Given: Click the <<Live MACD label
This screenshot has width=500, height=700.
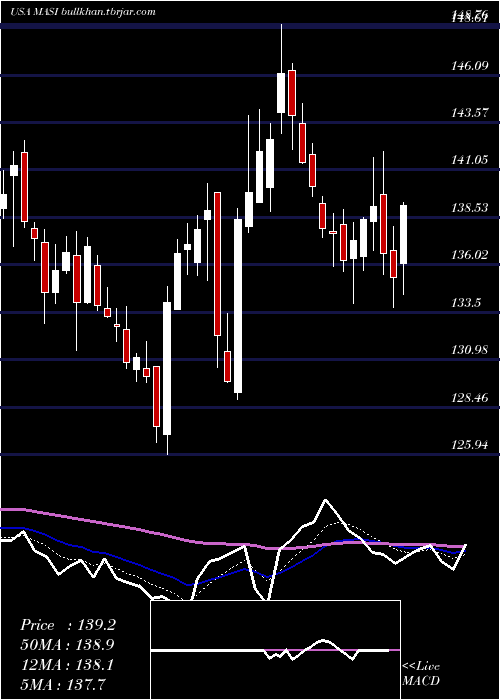Looking at the screenshot, I should pos(421,674).
